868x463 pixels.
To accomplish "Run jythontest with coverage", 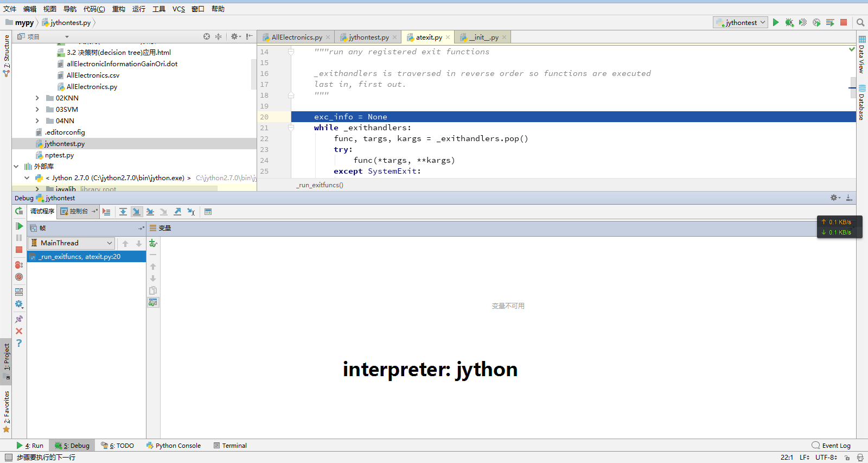I will 803,22.
